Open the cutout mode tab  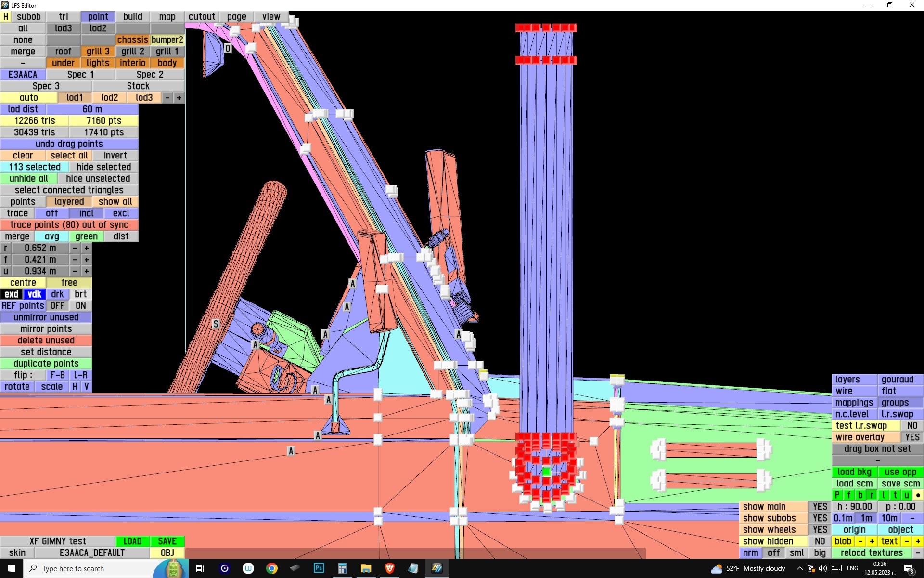pyautogui.click(x=202, y=16)
